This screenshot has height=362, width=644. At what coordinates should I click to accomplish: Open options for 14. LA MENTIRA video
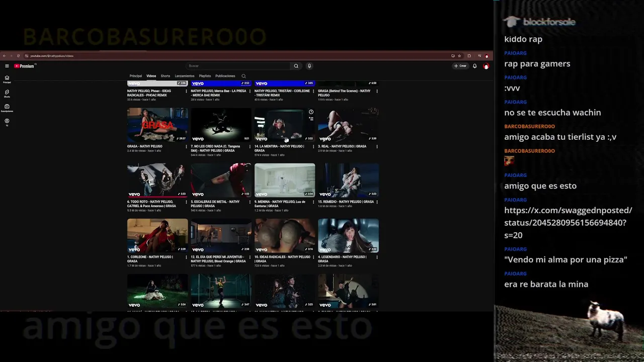tap(313, 147)
